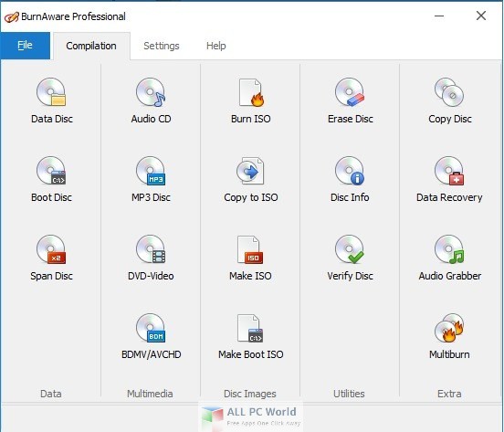Launch the Data Recovery tool
The image size is (504, 432).
449,179
